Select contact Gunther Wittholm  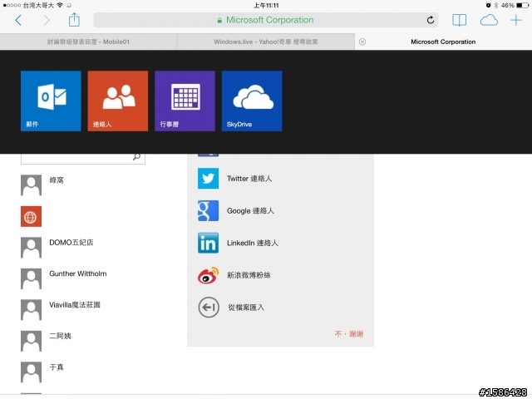pos(77,273)
